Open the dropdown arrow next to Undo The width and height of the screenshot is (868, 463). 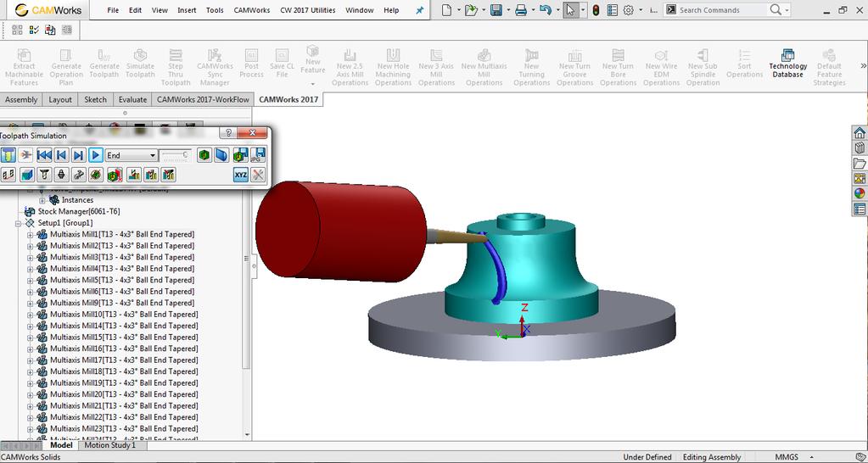pyautogui.click(x=557, y=10)
